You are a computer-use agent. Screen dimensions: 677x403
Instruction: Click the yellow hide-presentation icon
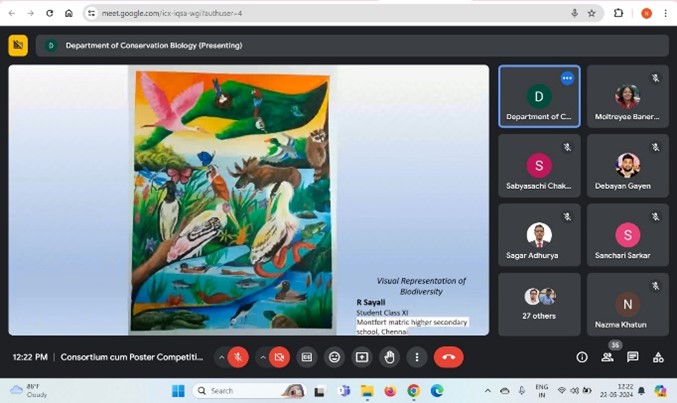(18, 45)
